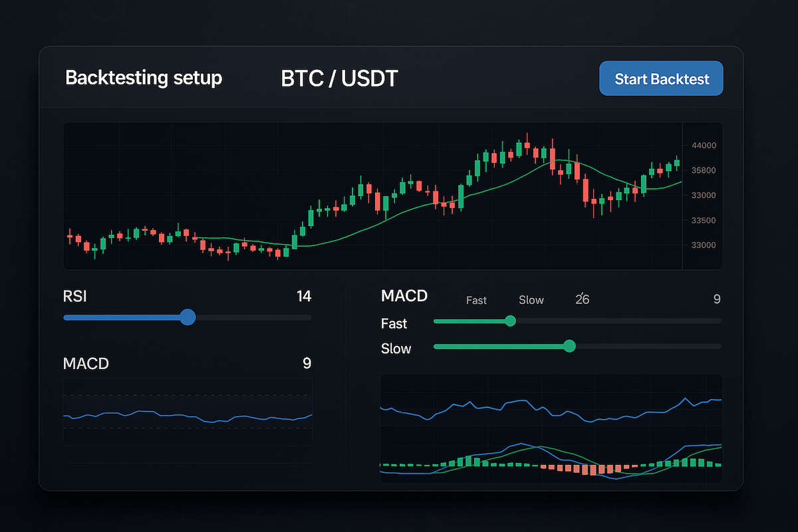Click the value 26 in the MACD header
The height and width of the screenshot is (532, 798).
(582, 299)
